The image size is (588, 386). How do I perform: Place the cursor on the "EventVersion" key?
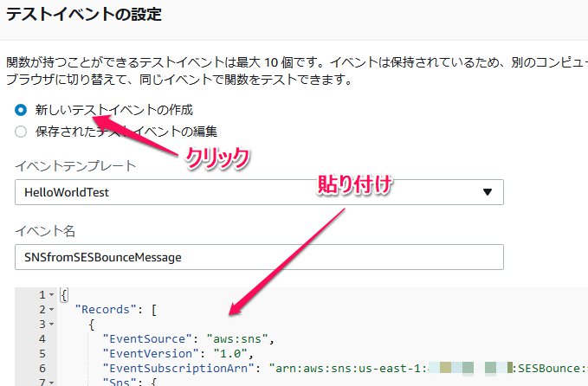(x=145, y=352)
